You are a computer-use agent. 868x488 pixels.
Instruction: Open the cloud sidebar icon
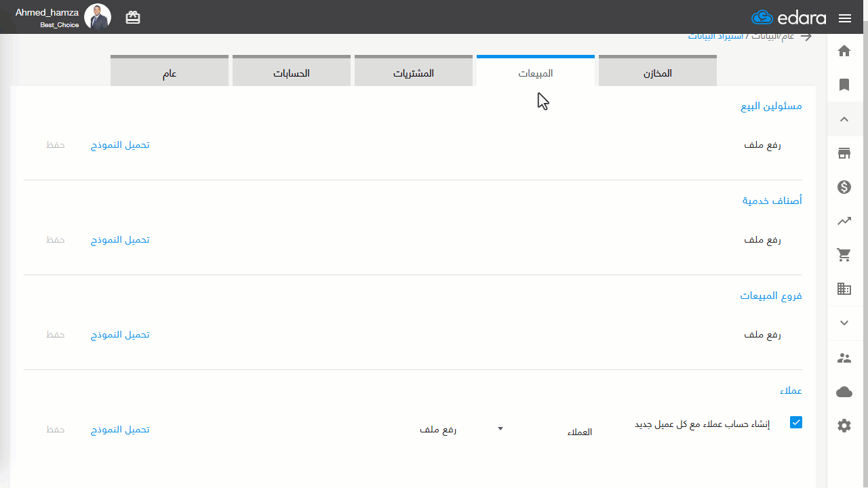(844, 392)
